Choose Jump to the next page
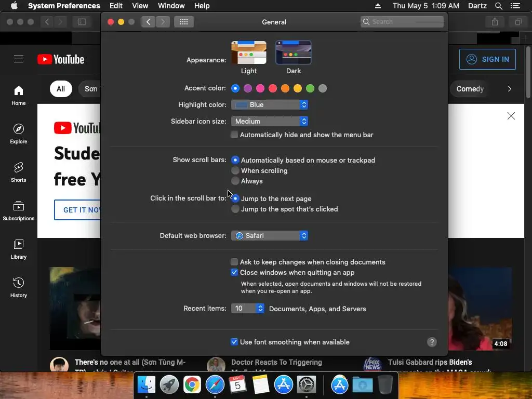 (235, 198)
